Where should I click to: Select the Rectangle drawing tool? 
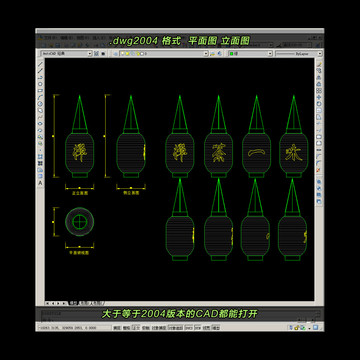tap(40, 90)
